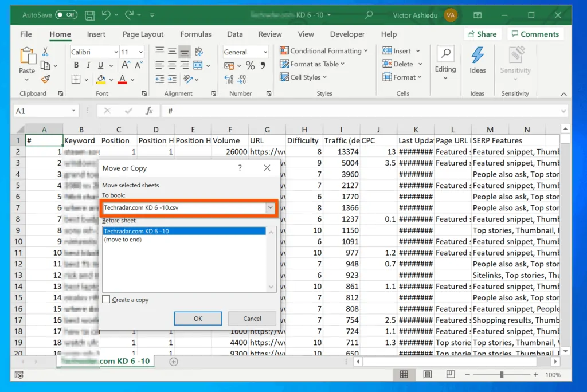The height and width of the screenshot is (392, 587).
Task: Adjust the zoom slider
Action: tap(502, 374)
